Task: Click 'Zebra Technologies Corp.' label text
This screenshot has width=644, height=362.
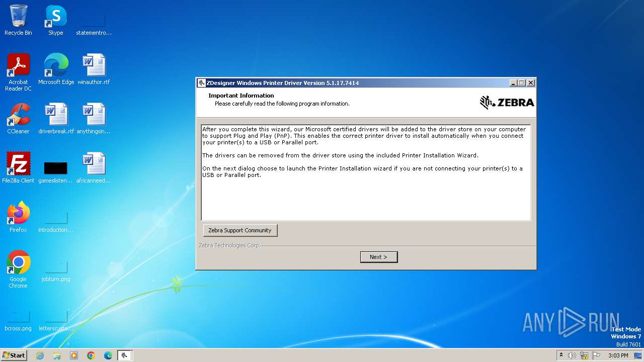Action: [x=229, y=245]
